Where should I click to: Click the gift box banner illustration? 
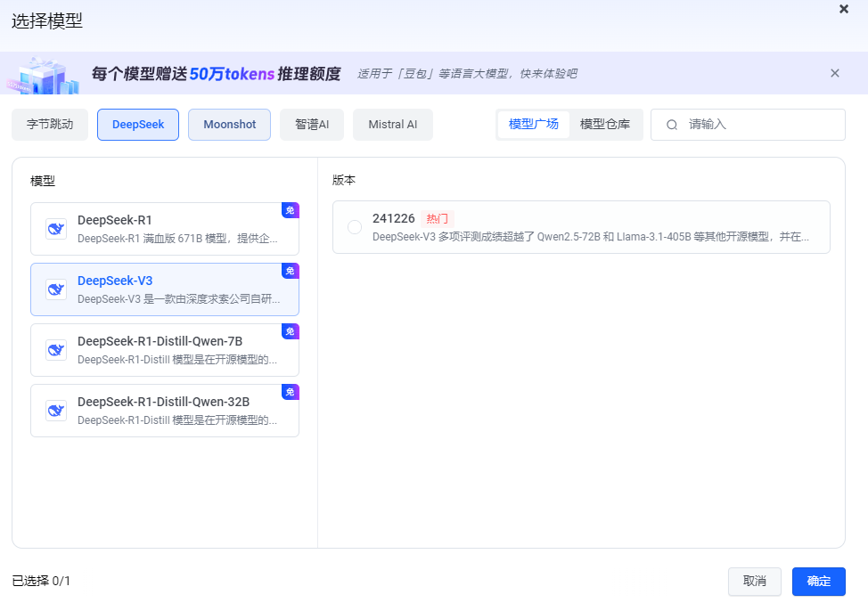point(43,76)
